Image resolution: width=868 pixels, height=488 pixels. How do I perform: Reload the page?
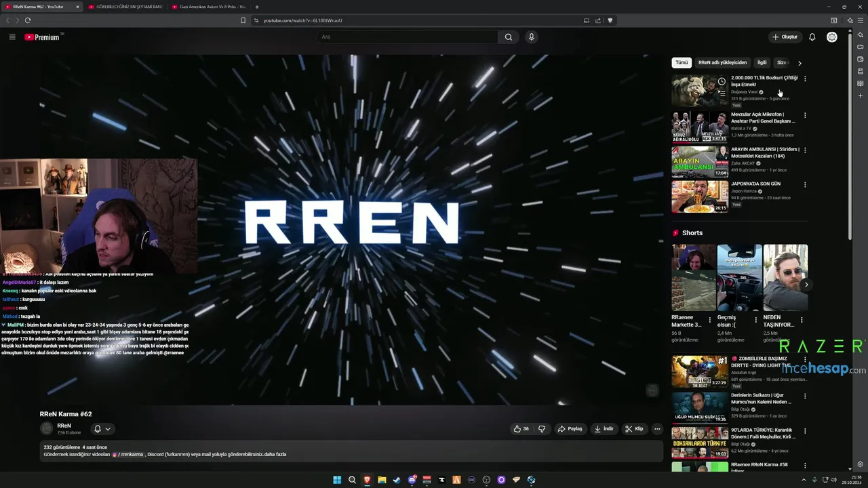pos(28,20)
